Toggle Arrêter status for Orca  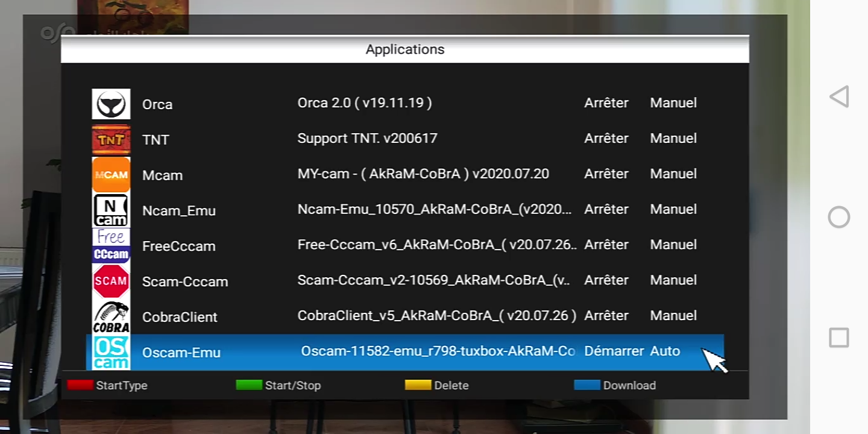pyautogui.click(x=606, y=103)
